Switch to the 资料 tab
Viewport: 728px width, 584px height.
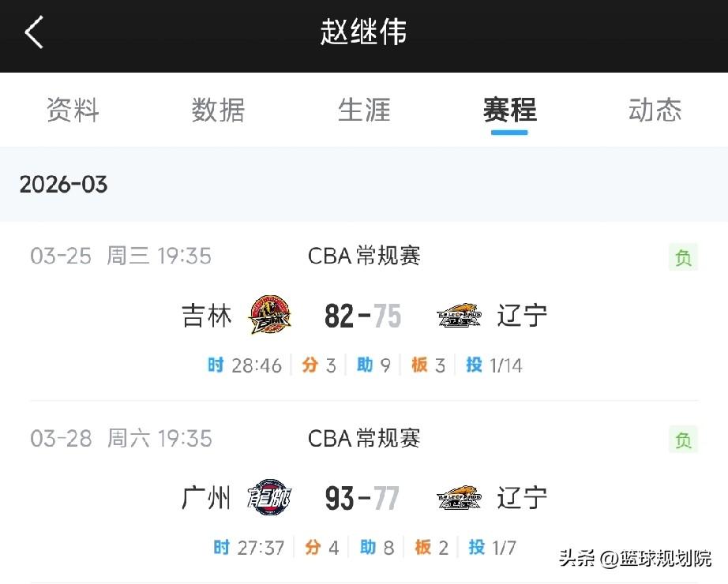[x=73, y=110]
